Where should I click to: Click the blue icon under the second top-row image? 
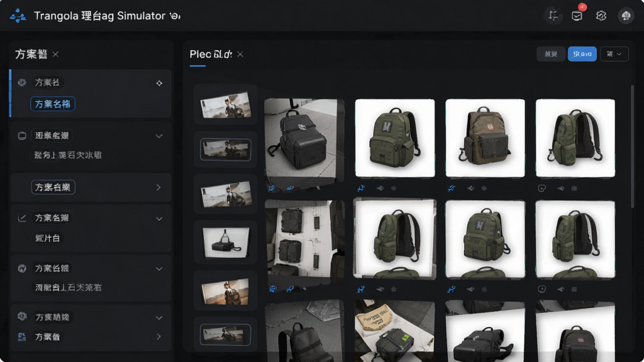361,189
